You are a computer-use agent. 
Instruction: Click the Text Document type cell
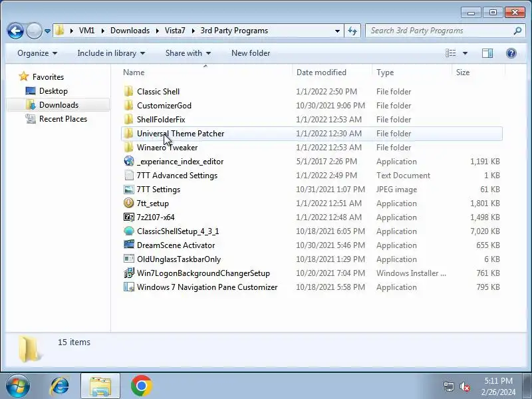click(x=403, y=176)
